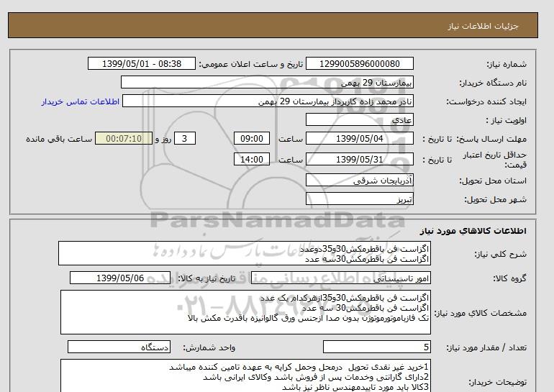Click the unit of measure field دستگاه
The width and height of the screenshot is (554, 392).
click(119, 347)
